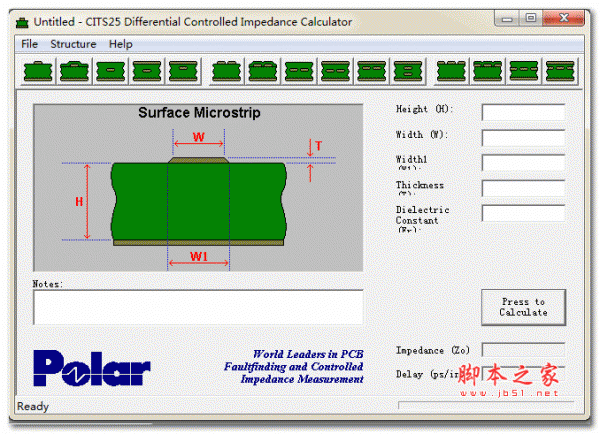This screenshot has height=434, width=600.
Task: Select the Broadside-Coupled Stripline stacked traces icon
Action: [x=408, y=71]
